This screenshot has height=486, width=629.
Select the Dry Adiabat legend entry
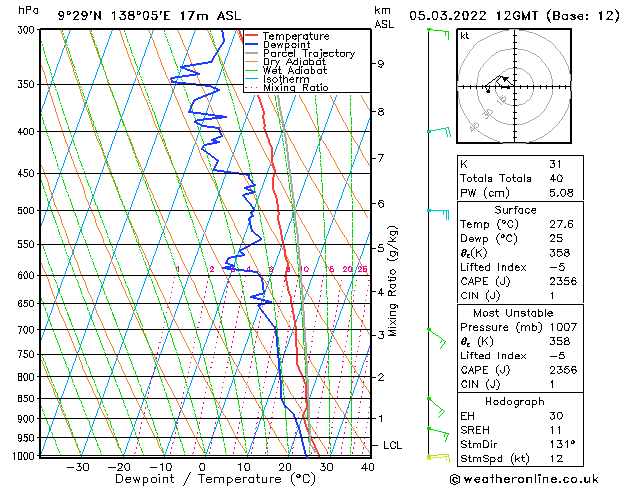tap(285, 62)
